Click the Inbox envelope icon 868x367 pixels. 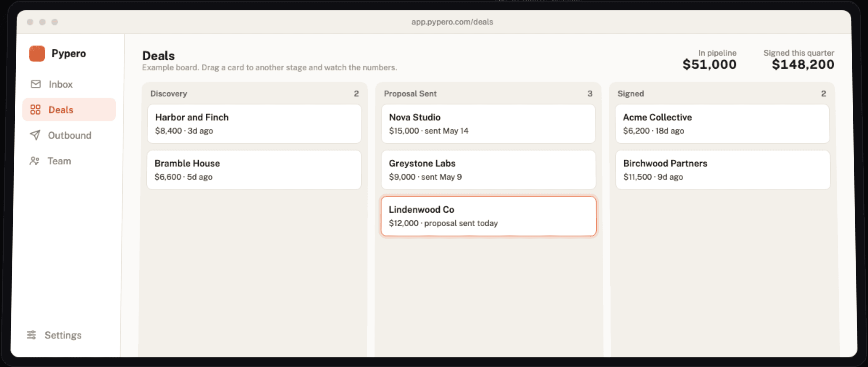tap(36, 84)
